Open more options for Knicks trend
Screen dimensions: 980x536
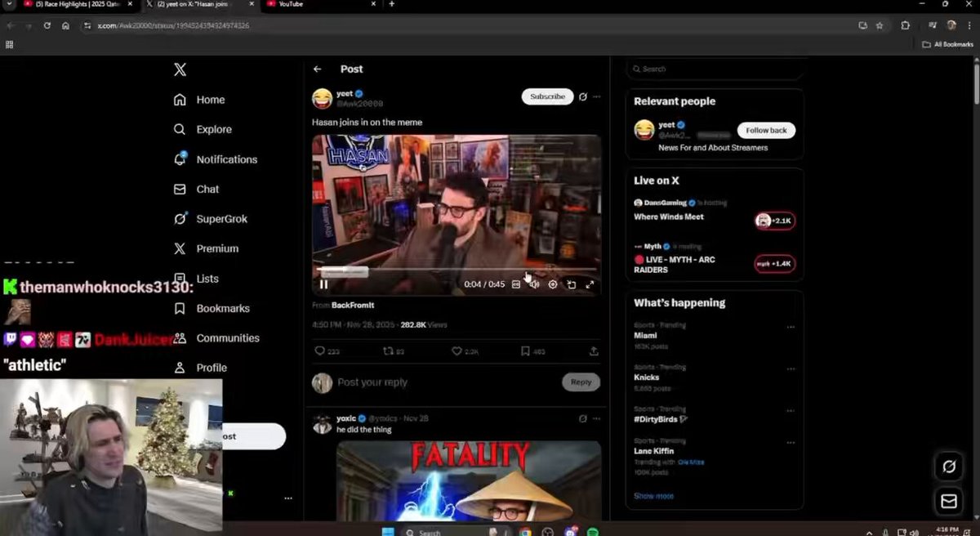pyautogui.click(x=791, y=369)
